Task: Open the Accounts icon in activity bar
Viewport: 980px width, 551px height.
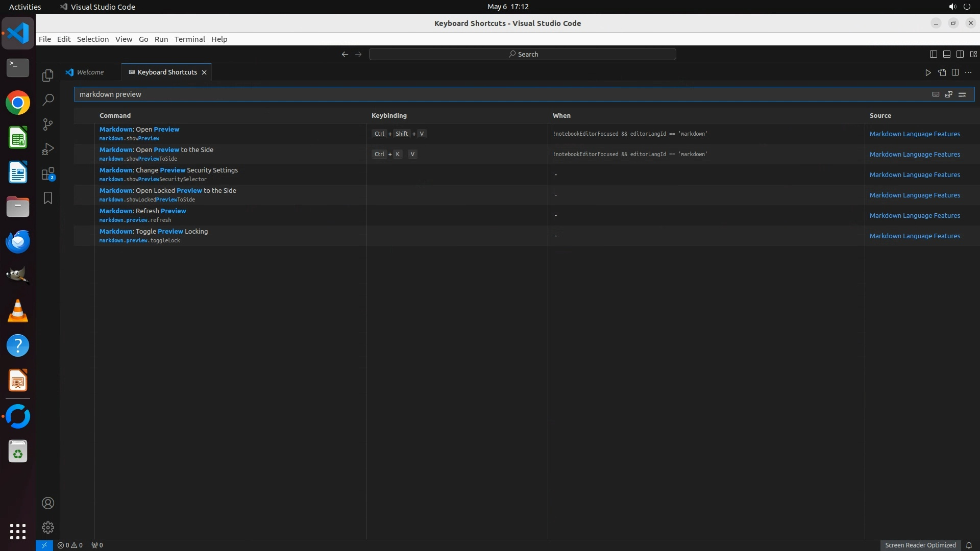Action: (x=48, y=503)
